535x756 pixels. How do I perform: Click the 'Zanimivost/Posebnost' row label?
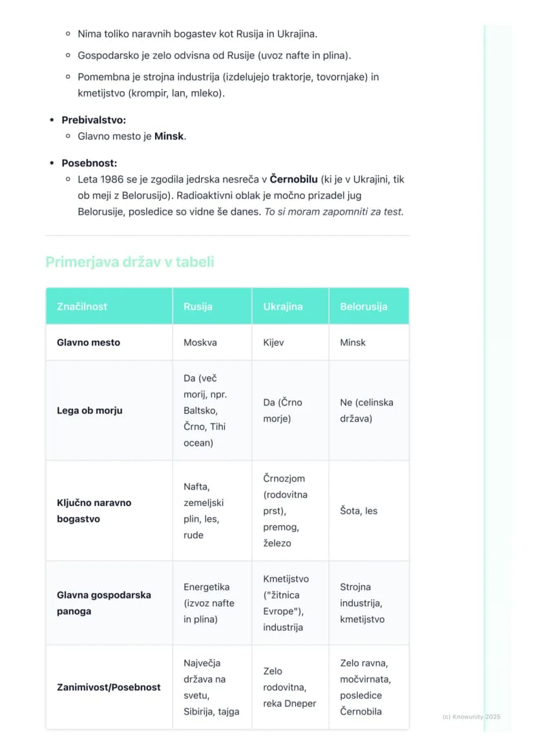109,687
